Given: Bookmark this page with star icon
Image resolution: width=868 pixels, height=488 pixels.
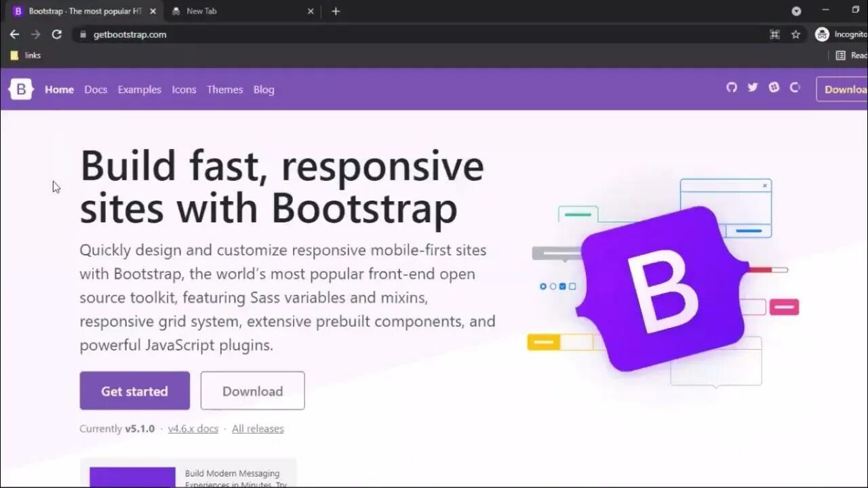Looking at the screenshot, I should (795, 35).
